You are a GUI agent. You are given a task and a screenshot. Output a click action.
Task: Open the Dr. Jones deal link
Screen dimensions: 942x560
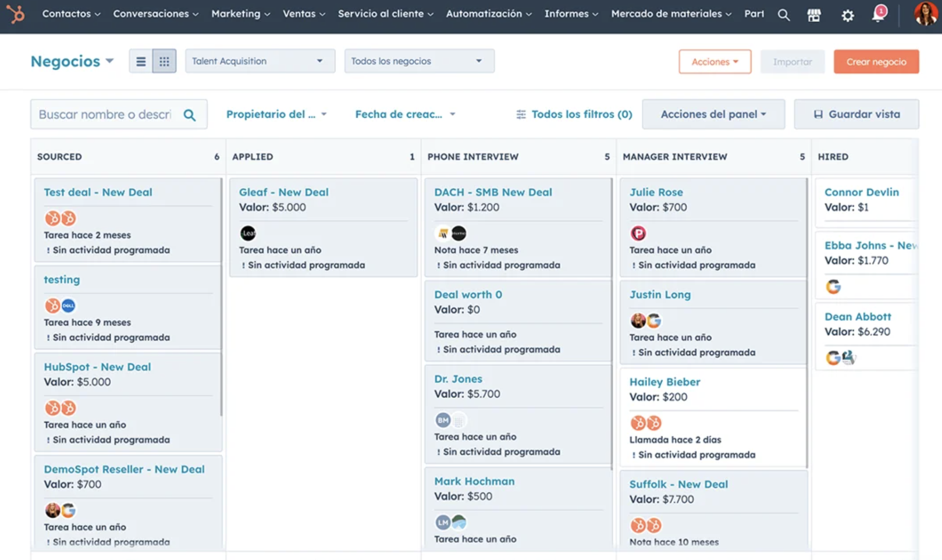pos(458,379)
